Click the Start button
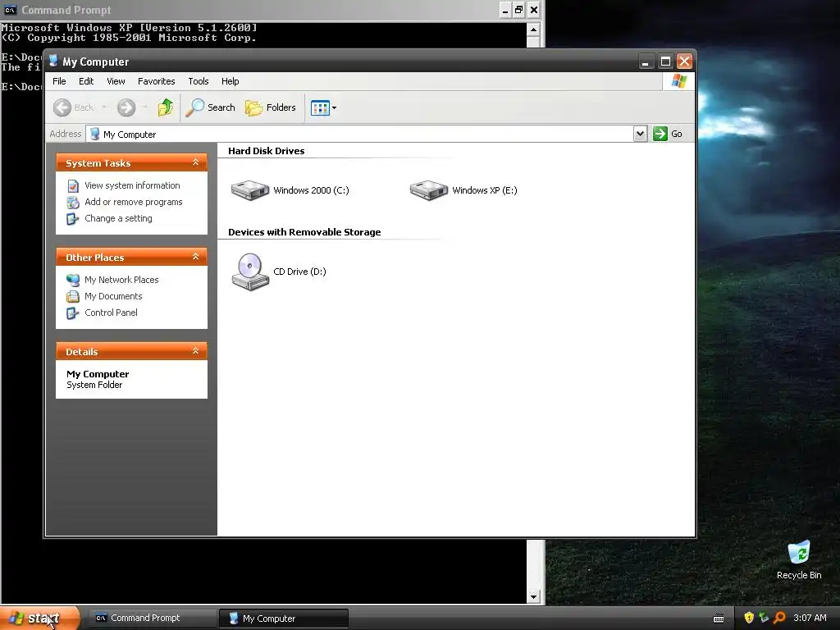Screen dimensions: 840x630 coord(39,619)
